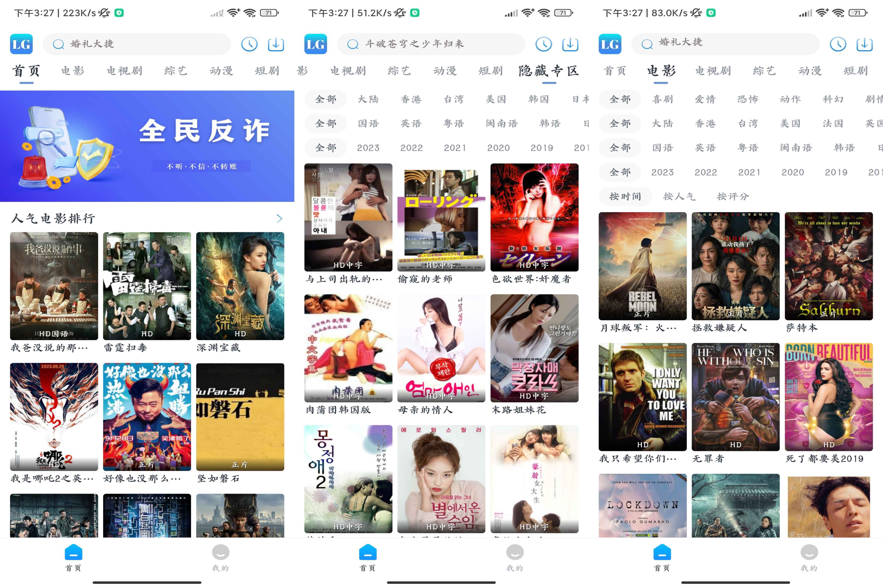
Task: Sort by 按人气 popularity
Action: [679, 197]
